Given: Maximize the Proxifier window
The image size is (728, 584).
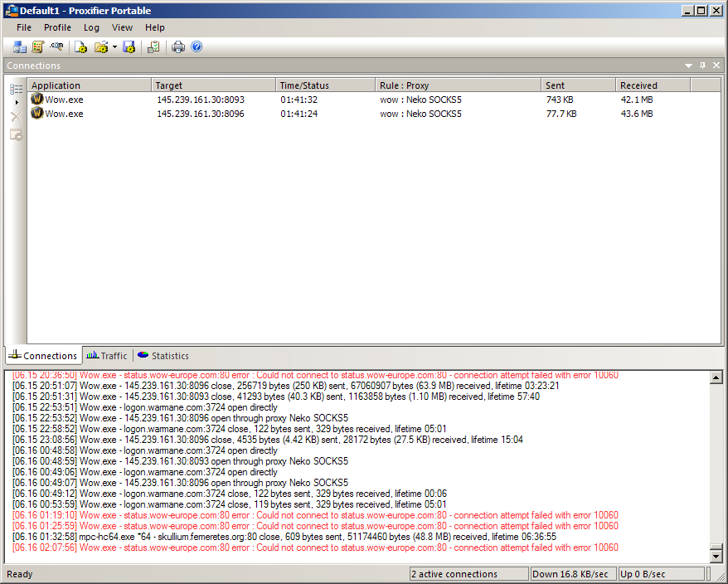Looking at the screenshot, I should 701,10.
